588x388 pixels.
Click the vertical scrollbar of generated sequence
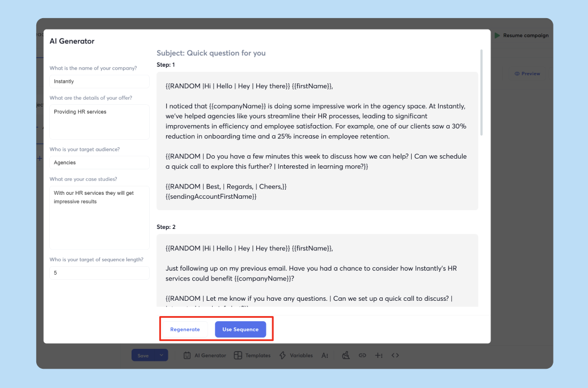(x=481, y=92)
